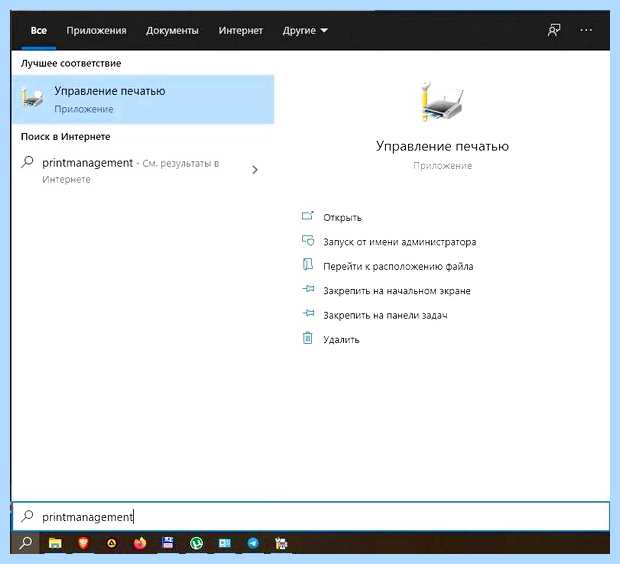Select Закрепить на панели задач
620x564 pixels.
[x=386, y=316]
